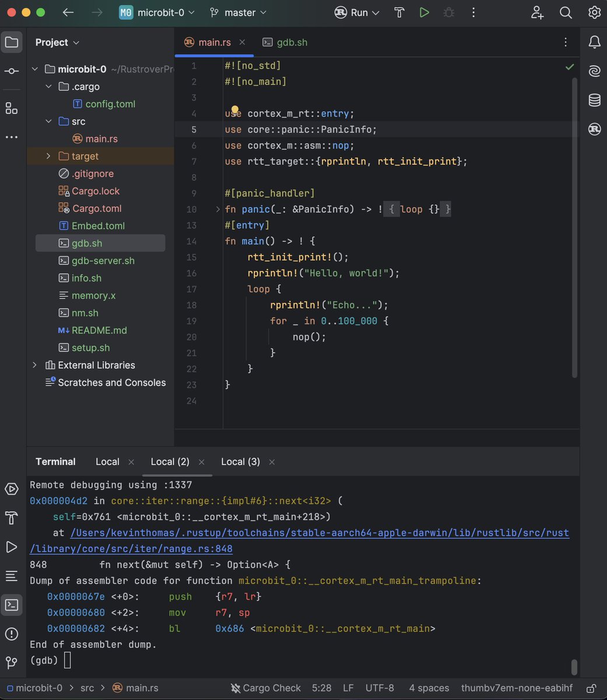The height and width of the screenshot is (700, 607).
Task: Expand the target folder
Action: (49, 156)
